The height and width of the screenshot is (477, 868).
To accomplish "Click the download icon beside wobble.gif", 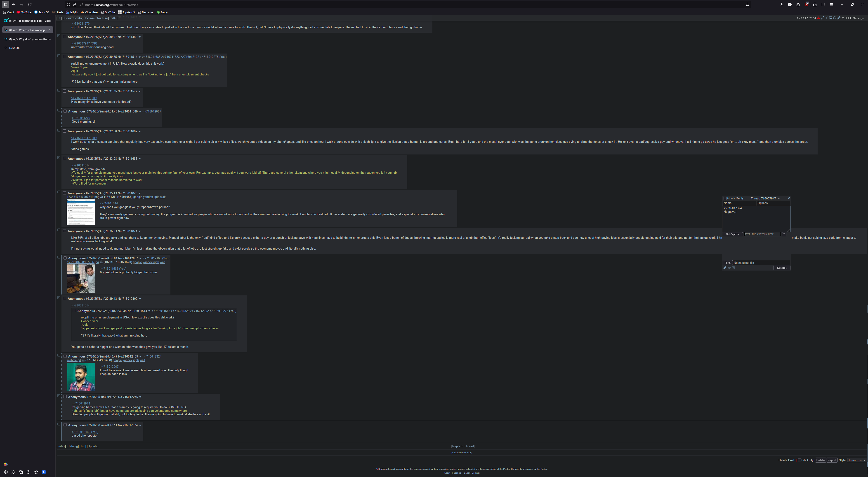I will 83,360.
